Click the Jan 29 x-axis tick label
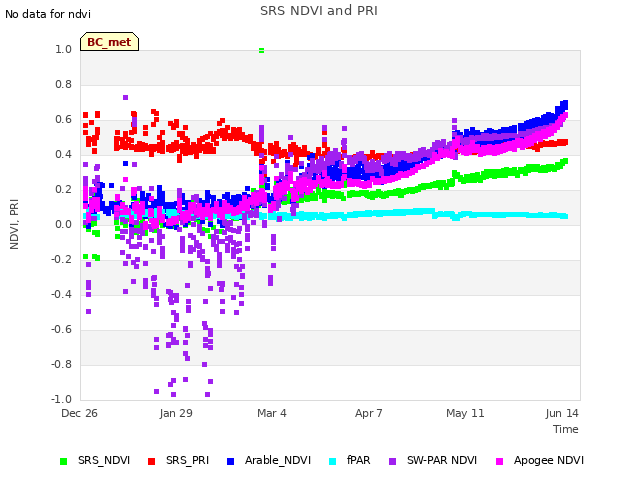Image resolution: width=640 pixels, height=480 pixels. (x=176, y=413)
